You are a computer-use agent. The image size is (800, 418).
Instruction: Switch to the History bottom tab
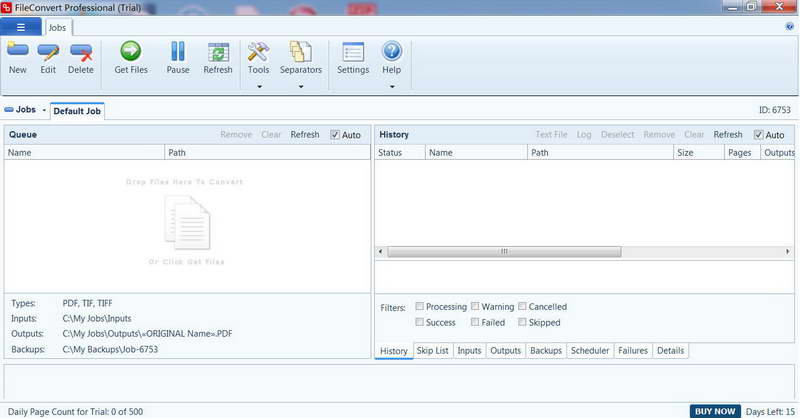[393, 351]
